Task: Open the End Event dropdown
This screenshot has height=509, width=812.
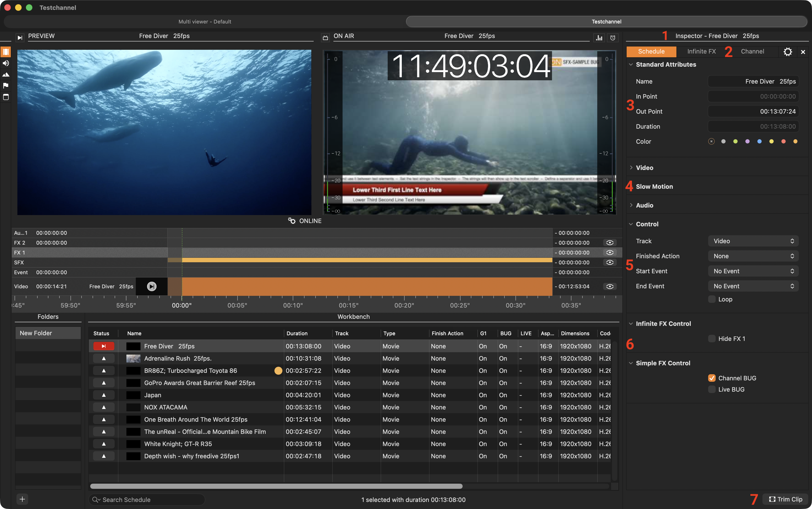Action: tap(753, 286)
